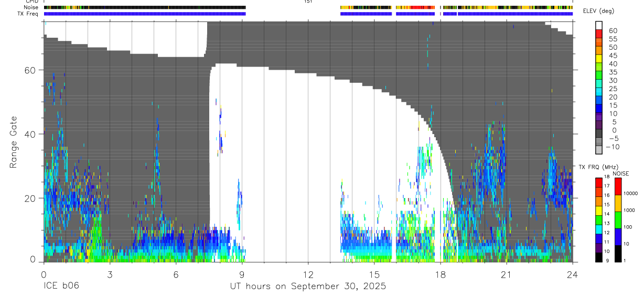Screen dimensions: 644x297
Task: Click the red top segment of the NOISE colorbar
Action: (x=618, y=186)
